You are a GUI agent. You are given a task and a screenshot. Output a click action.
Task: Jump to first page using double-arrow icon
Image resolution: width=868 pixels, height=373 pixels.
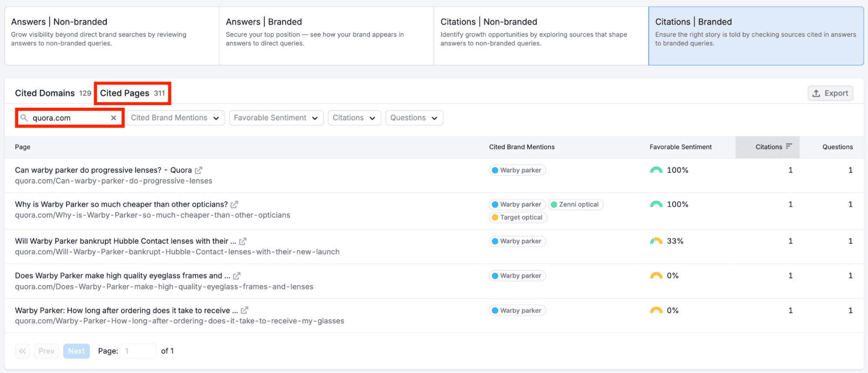click(x=23, y=351)
